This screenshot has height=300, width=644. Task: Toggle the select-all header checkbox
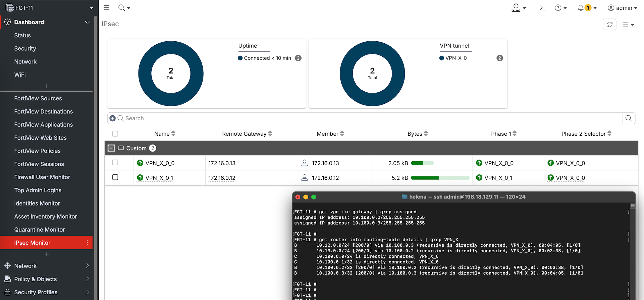tap(115, 134)
